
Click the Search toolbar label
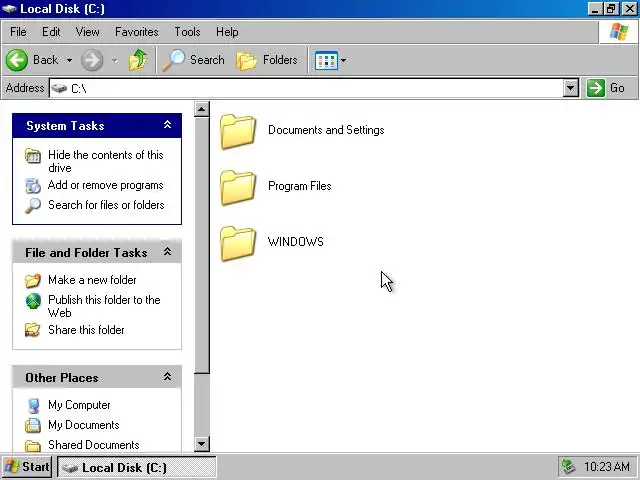207,60
